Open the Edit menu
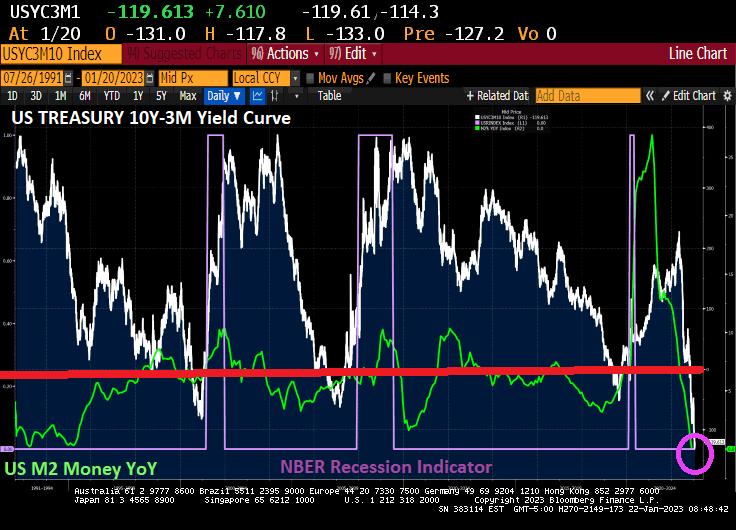The height and width of the screenshot is (530, 736). tap(355, 53)
